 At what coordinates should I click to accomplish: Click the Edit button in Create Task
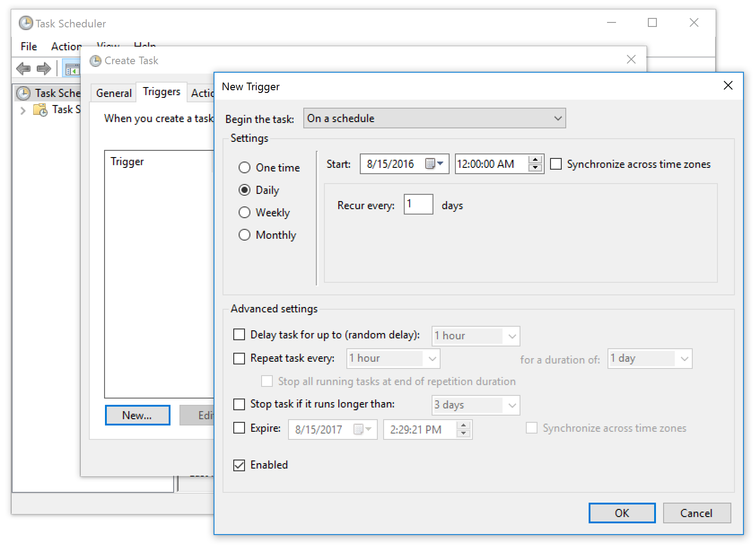coord(197,415)
